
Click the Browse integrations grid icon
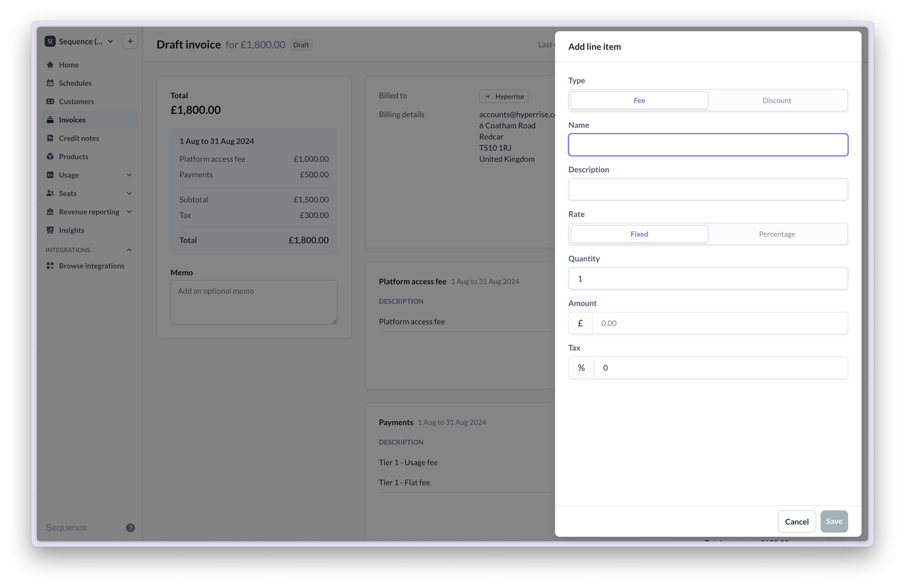coord(50,266)
